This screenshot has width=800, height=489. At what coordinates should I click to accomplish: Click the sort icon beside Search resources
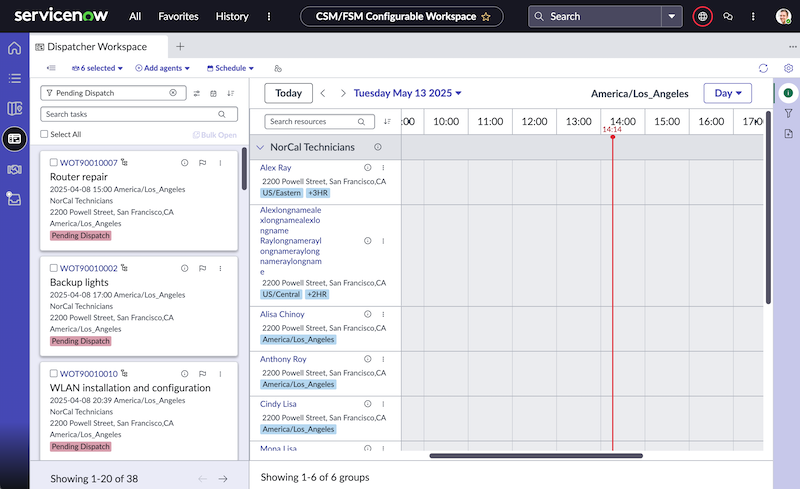387,121
